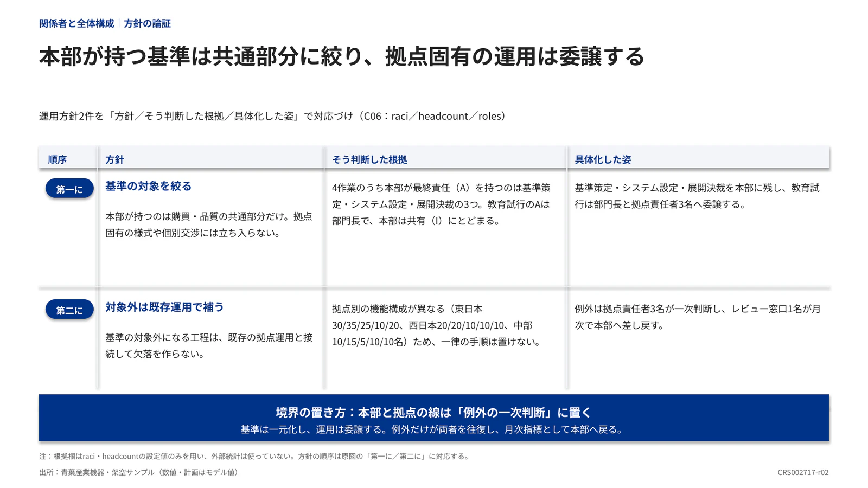Click the cell starting 基準策定・システム設定・展開決裁を本部に残し
Screen dimensions: 868x488
697,196
